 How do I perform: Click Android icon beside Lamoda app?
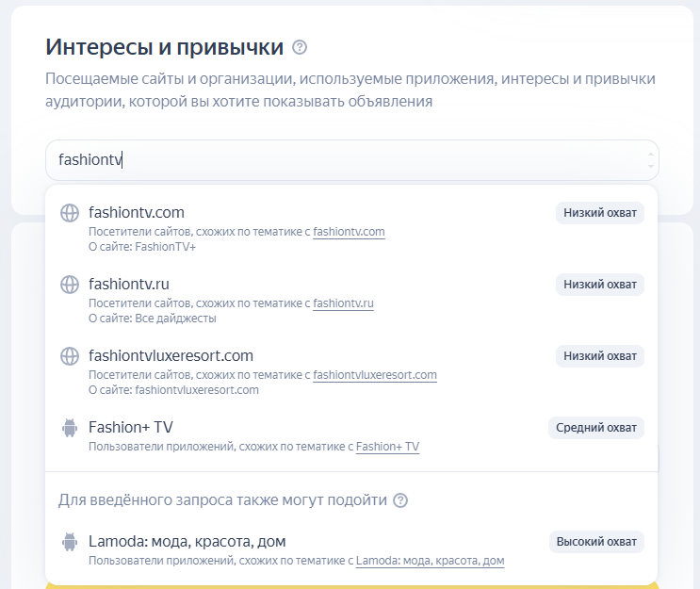click(70, 542)
